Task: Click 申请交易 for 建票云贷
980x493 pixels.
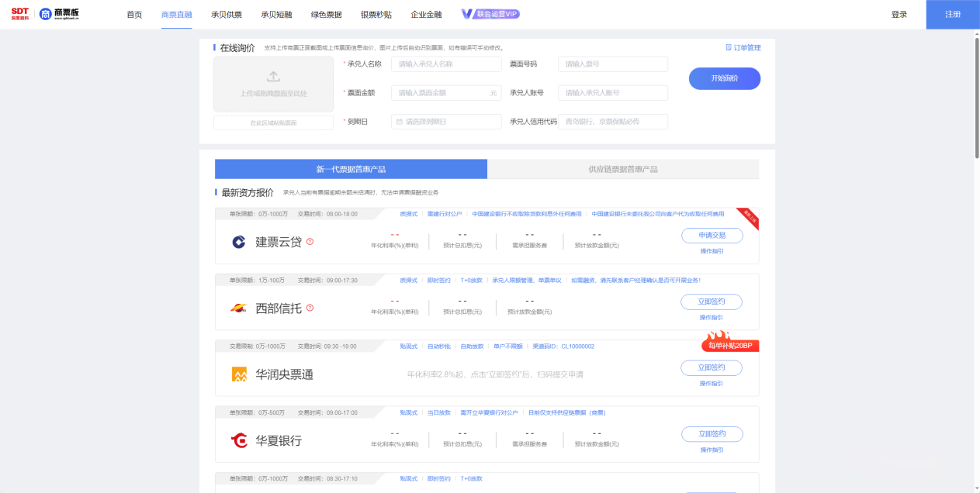Action: point(712,236)
